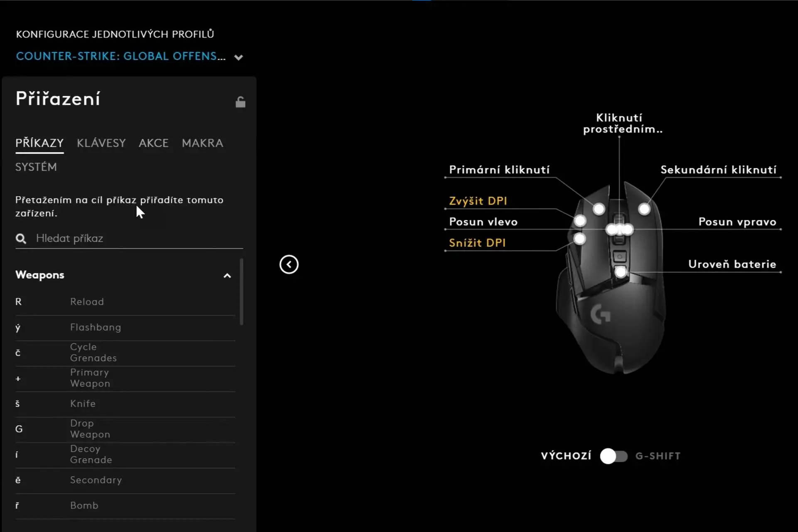Click the Sekundární kliknutí label
Screen dimensions: 798x532
click(718, 170)
